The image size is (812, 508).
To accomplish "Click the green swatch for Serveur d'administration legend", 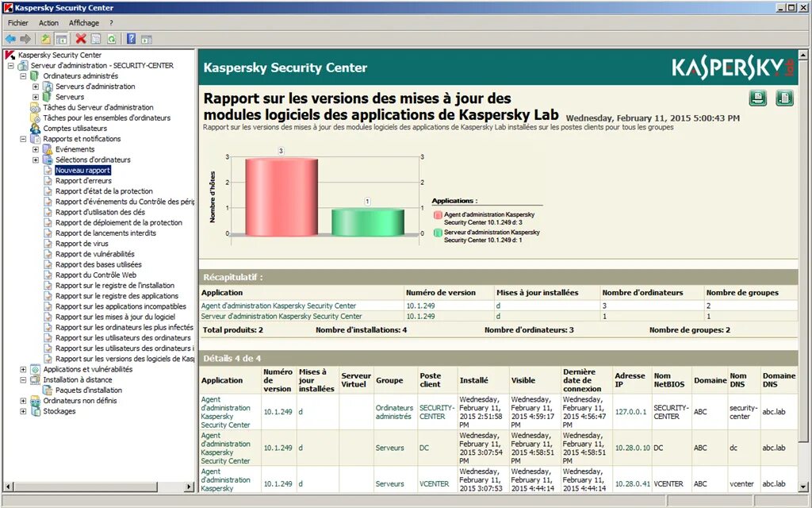I will point(438,233).
